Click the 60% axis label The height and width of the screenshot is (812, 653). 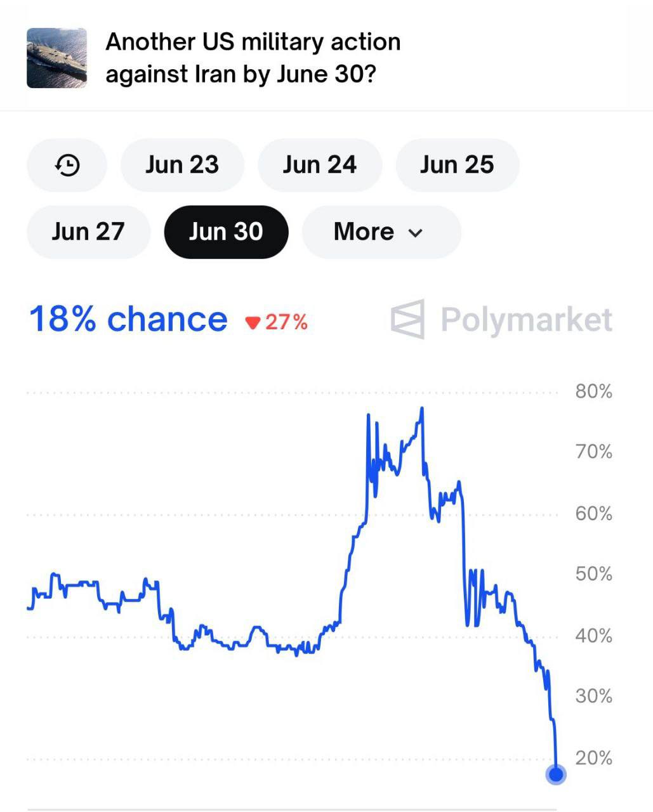click(593, 513)
